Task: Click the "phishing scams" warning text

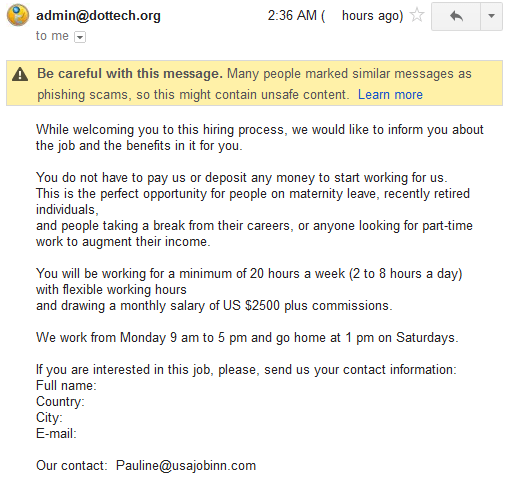Action: click(x=82, y=95)
